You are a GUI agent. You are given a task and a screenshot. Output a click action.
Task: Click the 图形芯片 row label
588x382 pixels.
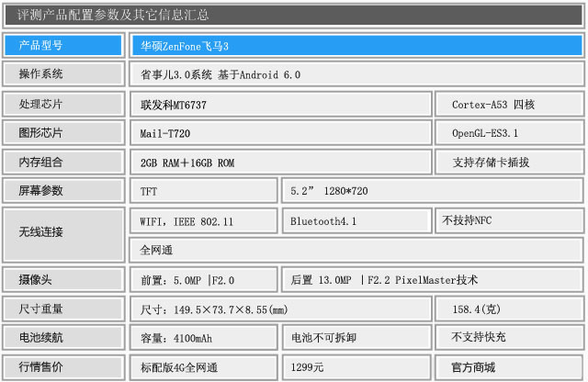63,133
